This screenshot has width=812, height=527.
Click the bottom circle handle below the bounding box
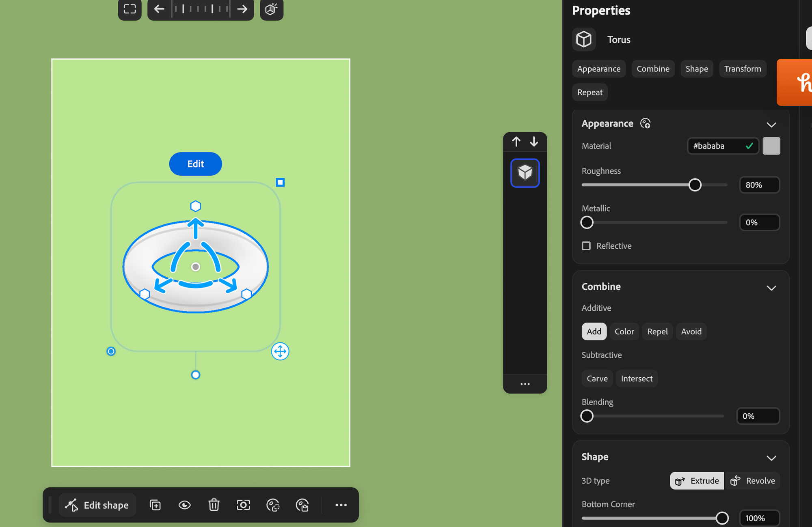point(196,375)
